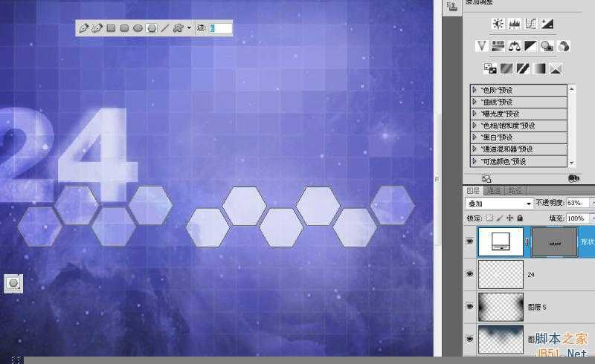The width and height of the screenshot is (595, 364).
Task: Hide the shape layer via eye icon
Action: point(470,241)
